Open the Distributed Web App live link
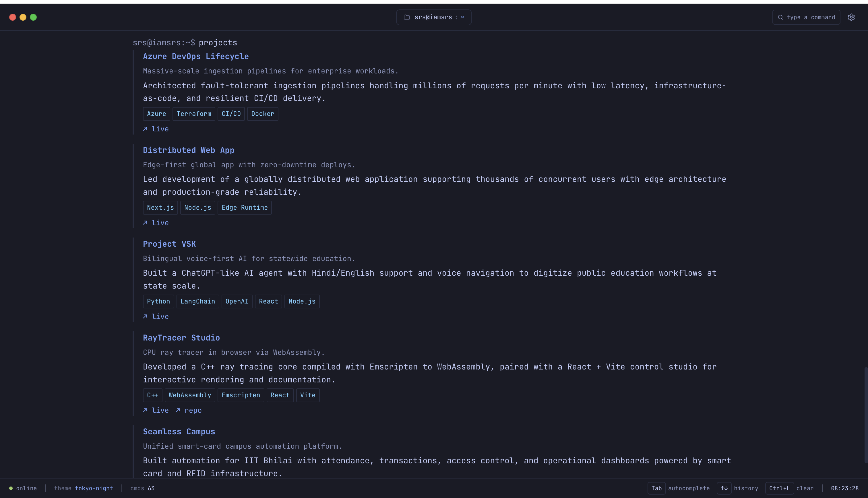Screen dimensions: 868x498 pos(160,223)
